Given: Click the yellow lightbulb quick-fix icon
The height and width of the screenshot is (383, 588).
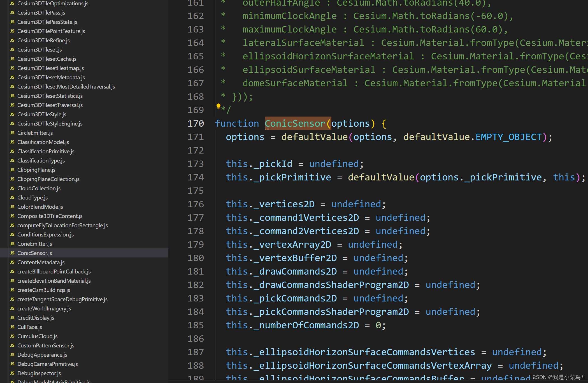Looking at the screenshot, I should (218, 106).
